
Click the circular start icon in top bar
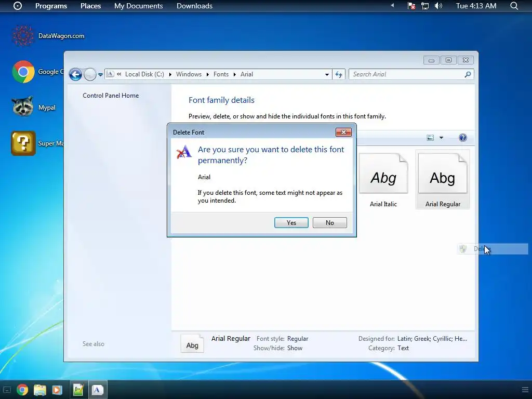click(17, 6)
